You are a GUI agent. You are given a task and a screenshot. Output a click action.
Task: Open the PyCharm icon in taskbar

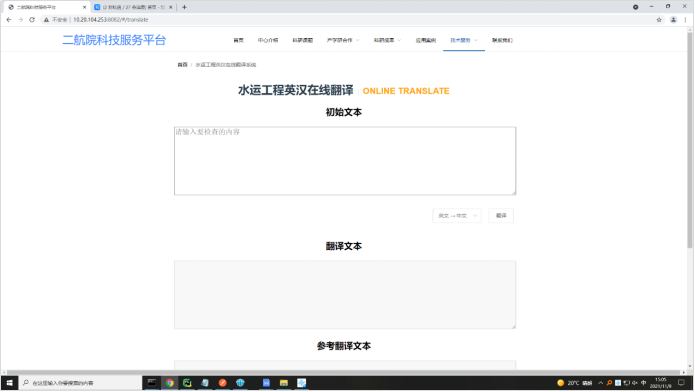(187, 383)
